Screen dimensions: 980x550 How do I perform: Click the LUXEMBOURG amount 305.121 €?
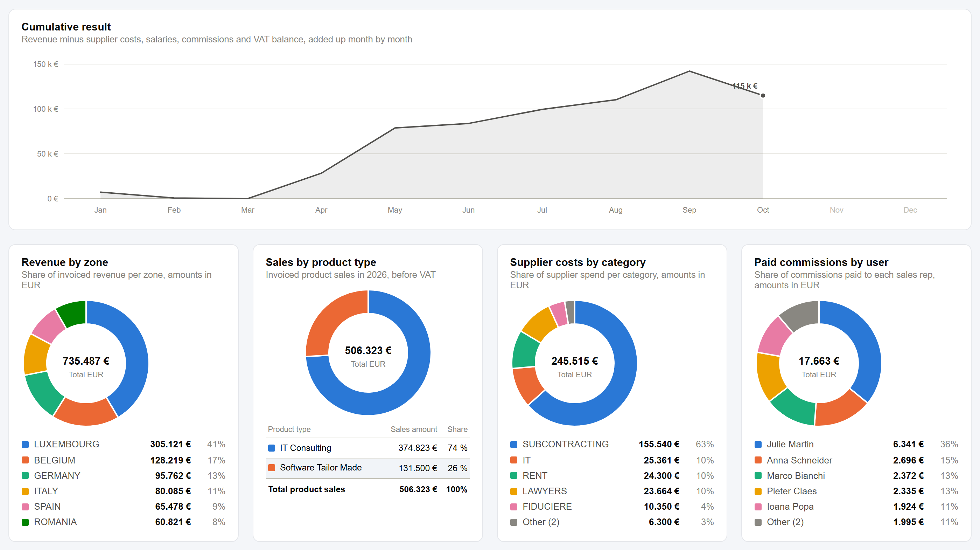tap(170, 445)
